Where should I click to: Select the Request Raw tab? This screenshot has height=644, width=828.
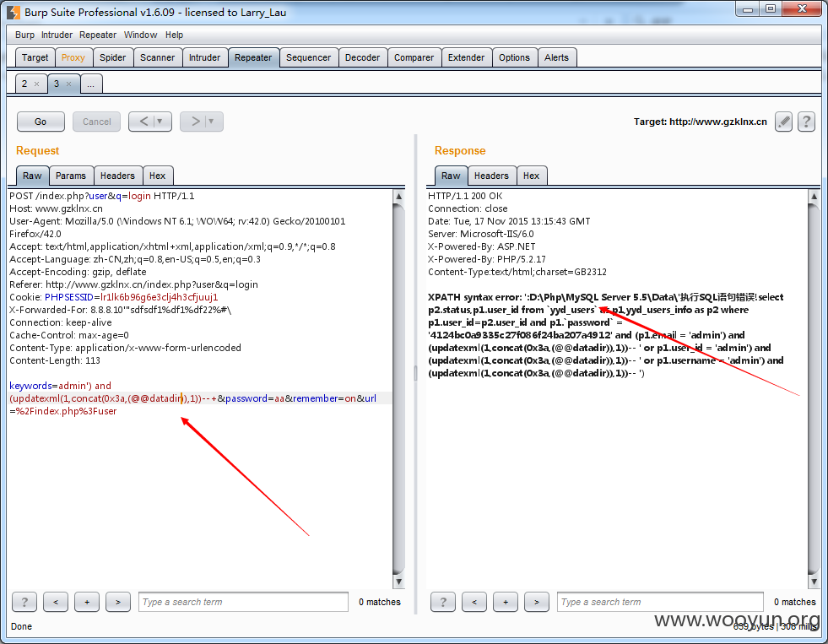pos(32,176)
